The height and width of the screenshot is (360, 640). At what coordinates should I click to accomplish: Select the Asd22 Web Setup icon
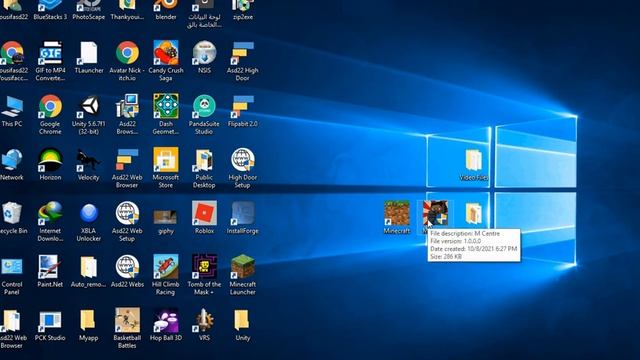(x=127, y=221)
